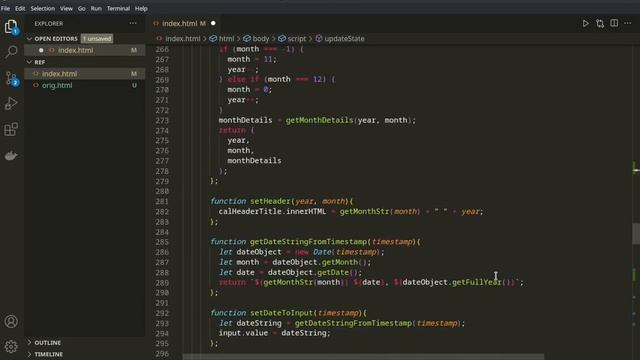Click the Run play button in editor toolbar
640x360 pixels.
585,23
